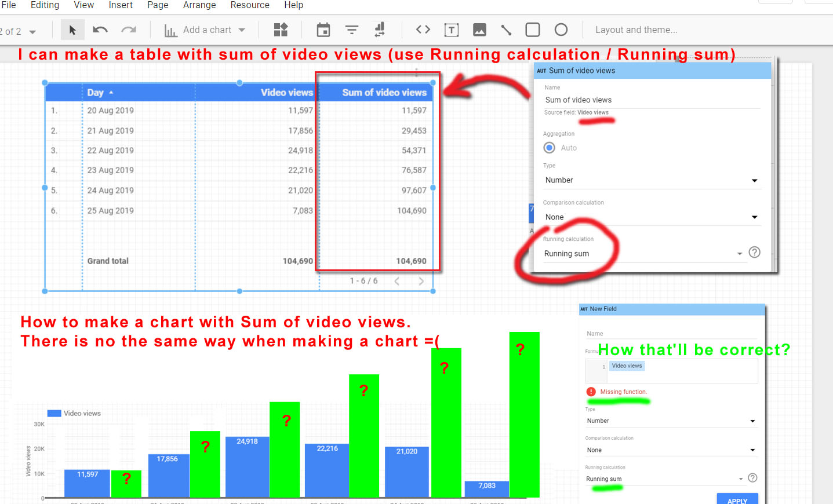Add a data control
The width and height of the screenshot is (833, 504).
(x=381, y=30)
